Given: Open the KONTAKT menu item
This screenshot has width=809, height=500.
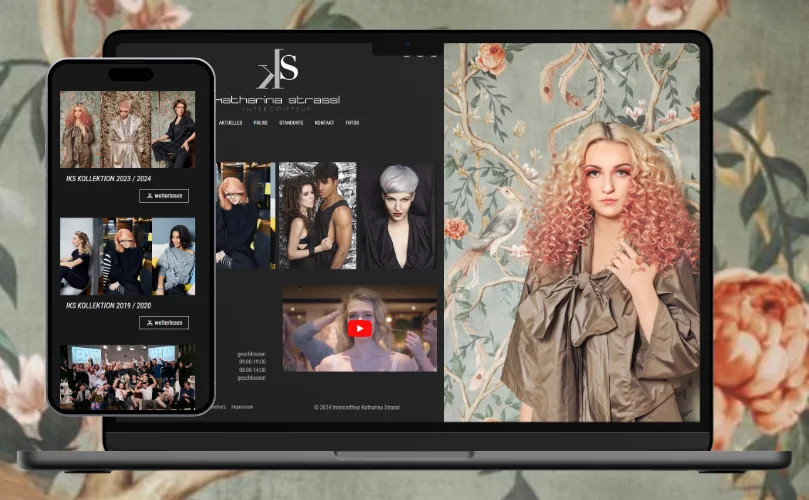Looking at the screenshot, I should (325, 123).
